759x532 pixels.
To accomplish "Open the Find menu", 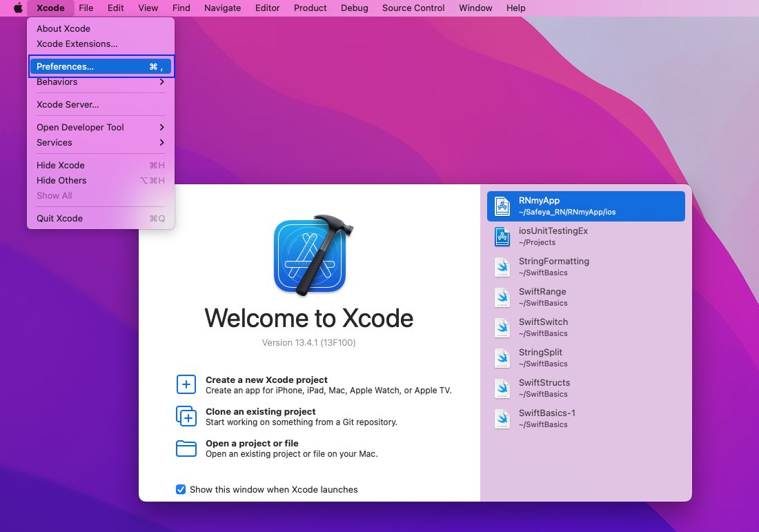I will (181, 8).
